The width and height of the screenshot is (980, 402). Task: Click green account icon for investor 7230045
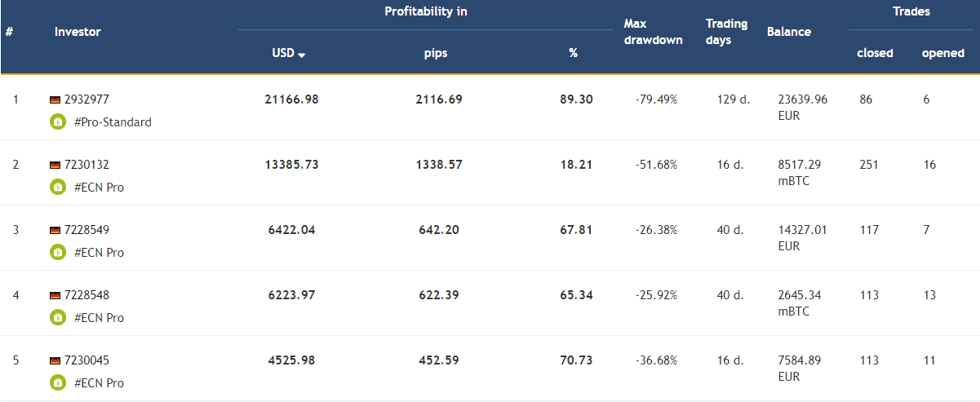click(x=57, y=383)
